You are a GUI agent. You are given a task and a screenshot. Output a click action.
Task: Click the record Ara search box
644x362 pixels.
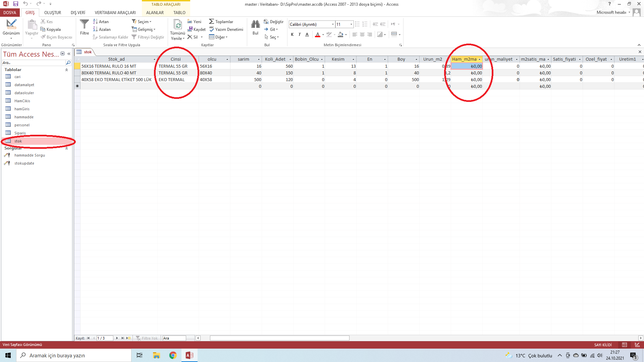(174, 338)
